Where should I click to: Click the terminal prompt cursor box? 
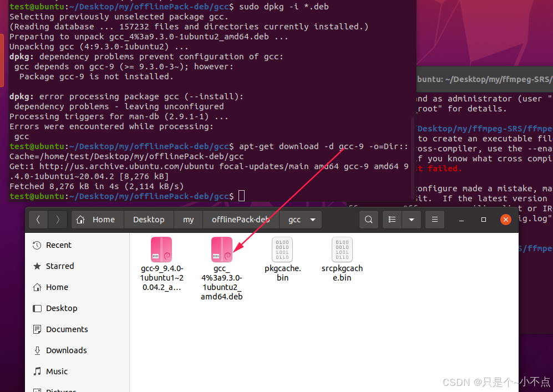pos(242,196)
